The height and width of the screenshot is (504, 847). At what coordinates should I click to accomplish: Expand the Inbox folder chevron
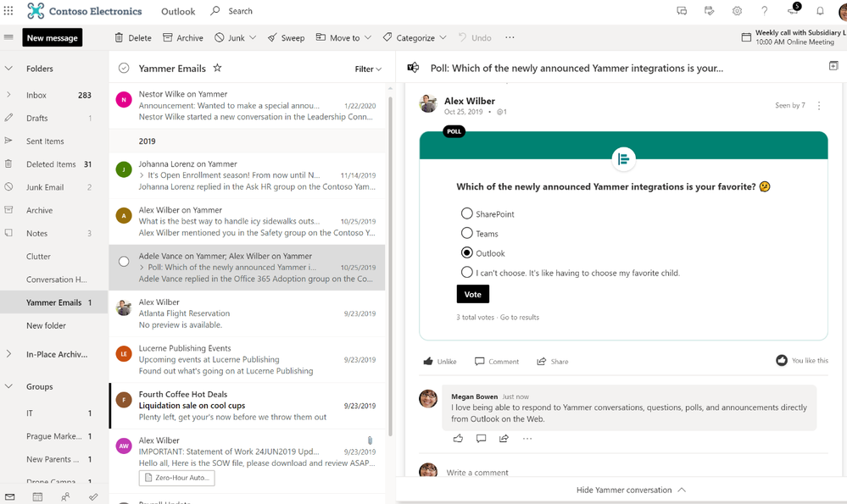click(8, 94)
